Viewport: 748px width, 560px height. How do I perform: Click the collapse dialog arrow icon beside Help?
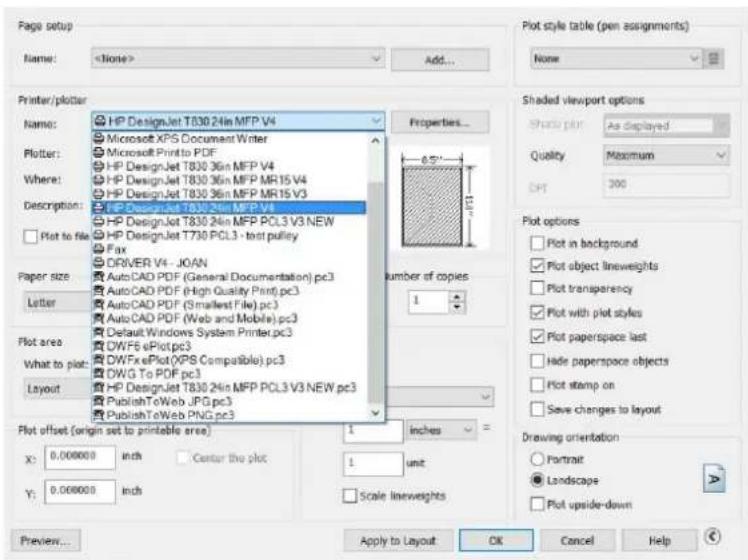(713, 537)
